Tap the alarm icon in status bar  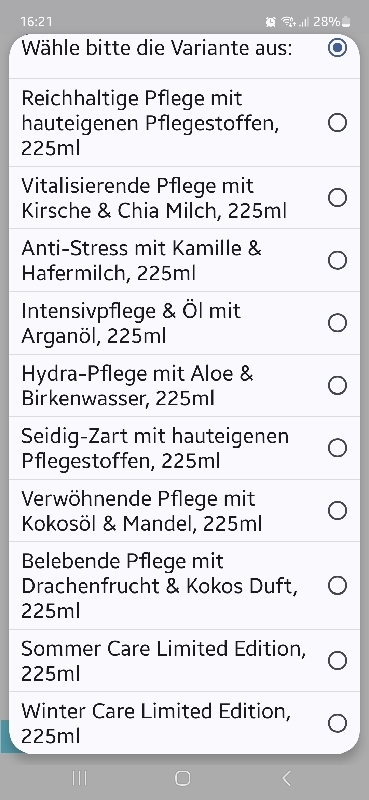click(271, 21)
